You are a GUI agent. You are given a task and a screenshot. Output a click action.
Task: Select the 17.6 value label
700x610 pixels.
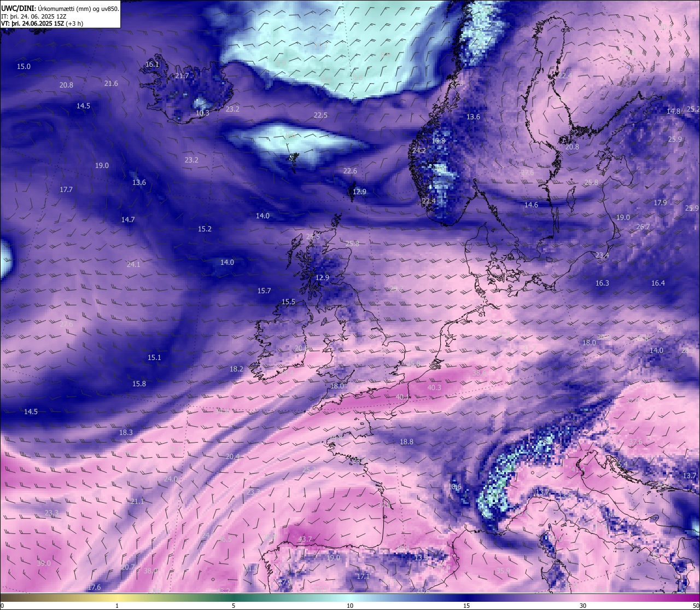[x=94, y=588]
